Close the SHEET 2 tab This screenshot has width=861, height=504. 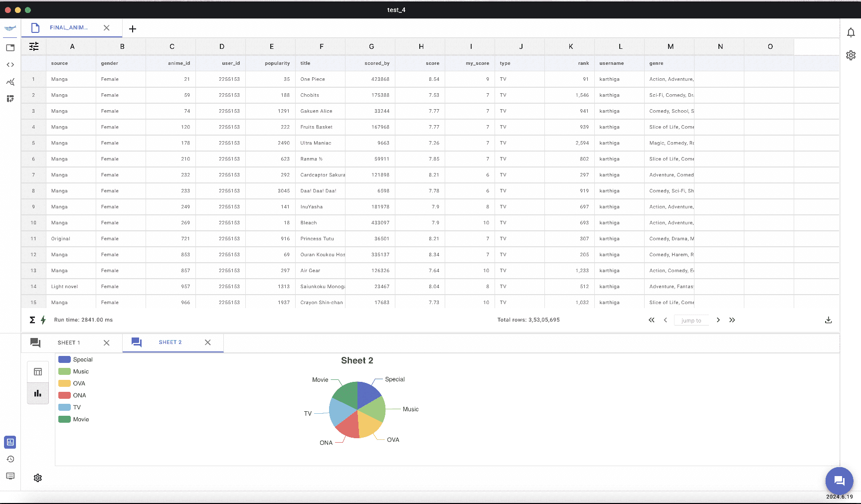[208, 342]
